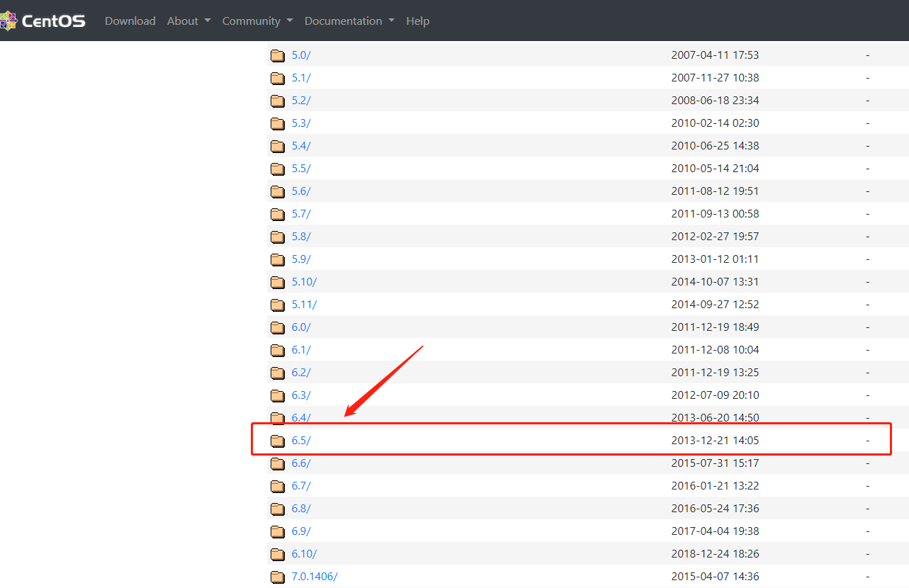Open the 6.9/ directory link

[x=300, y=531]
